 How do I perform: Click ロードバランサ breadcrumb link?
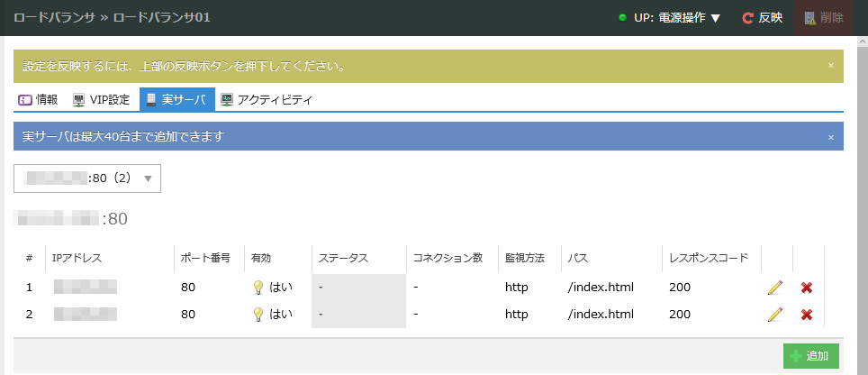[51, 18]
